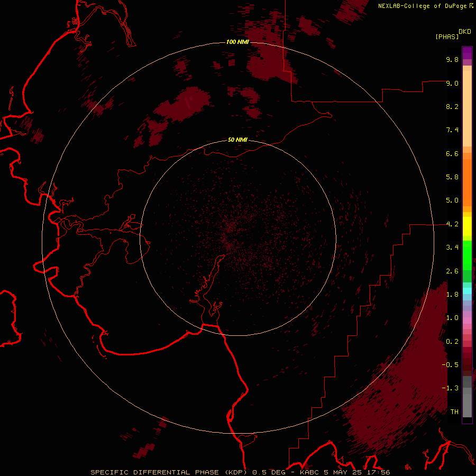Click the 8.2 value on the color scale

click(452, 106)
